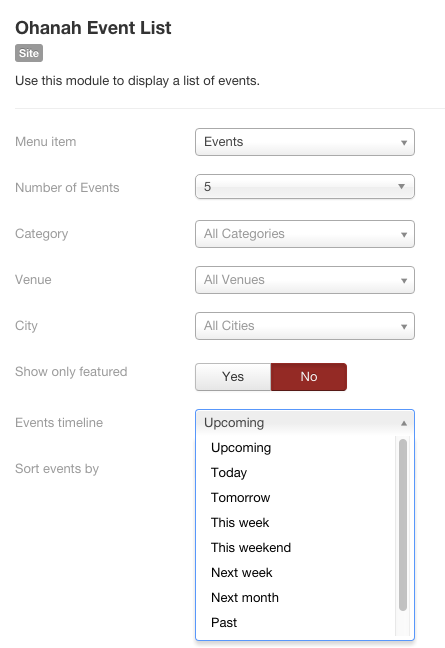Click the Menu item label
Viewport: 445px width, 648px height.
(45, 142)
